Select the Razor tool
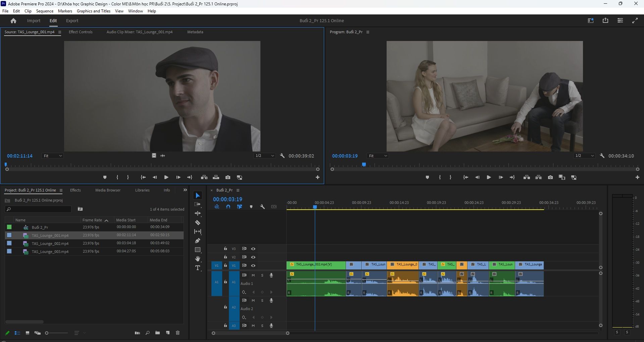Image resolution: width=644 pixels, height=342 pixels. tap(198, 222)
